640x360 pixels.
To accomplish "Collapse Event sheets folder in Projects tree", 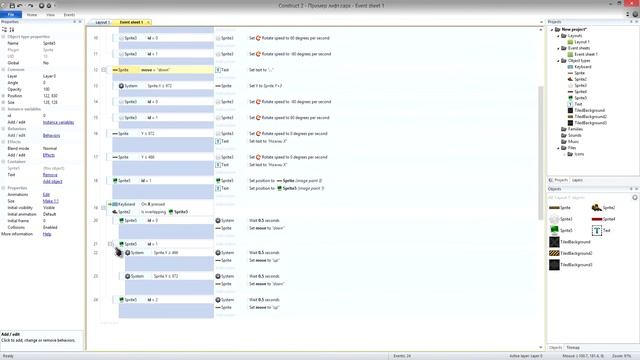I will pyautogui.click(x=558, y=48).
